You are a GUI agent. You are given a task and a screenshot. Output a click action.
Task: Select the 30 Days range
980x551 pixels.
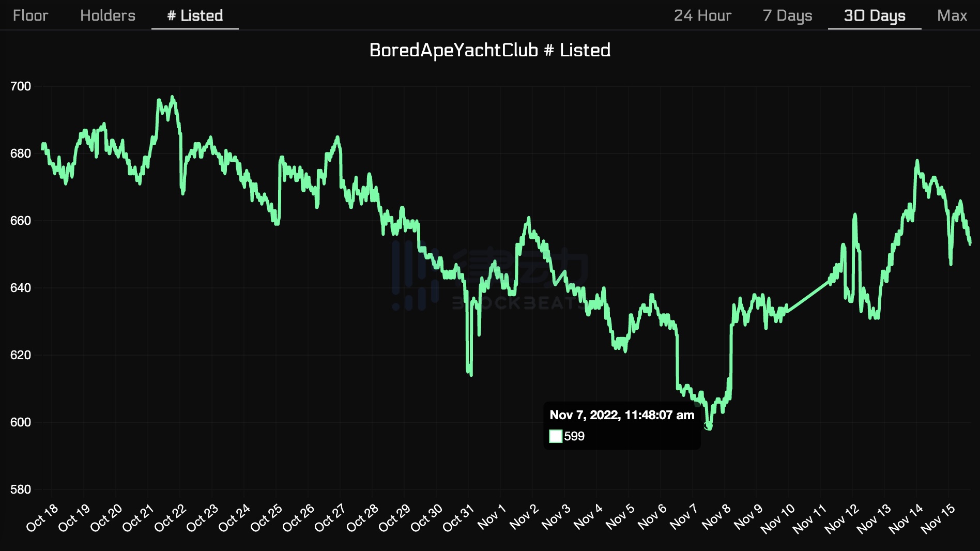point(874,16)
